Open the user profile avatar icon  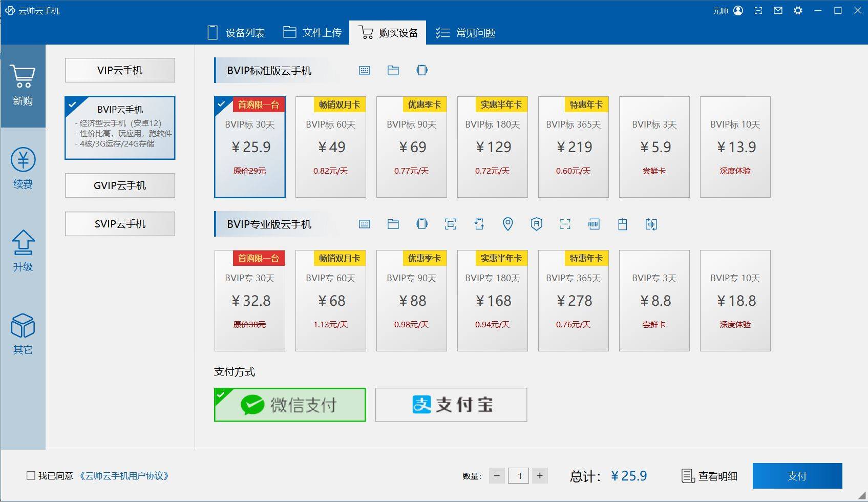pyautogui.click(x=738, y=10)
